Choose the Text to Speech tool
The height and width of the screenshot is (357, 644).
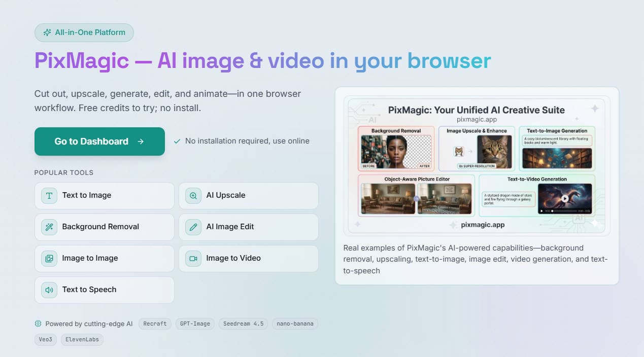click(105, 290)
